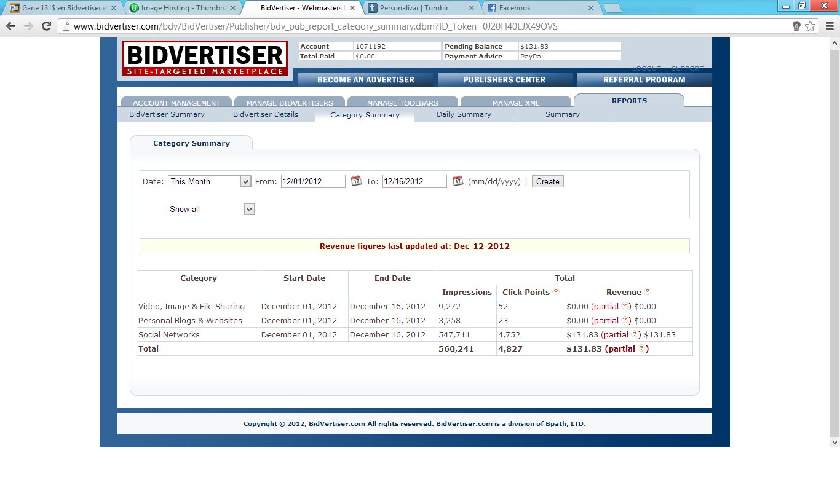
Task: Open Daily Summary sub-tab
Action: (464, 114)
